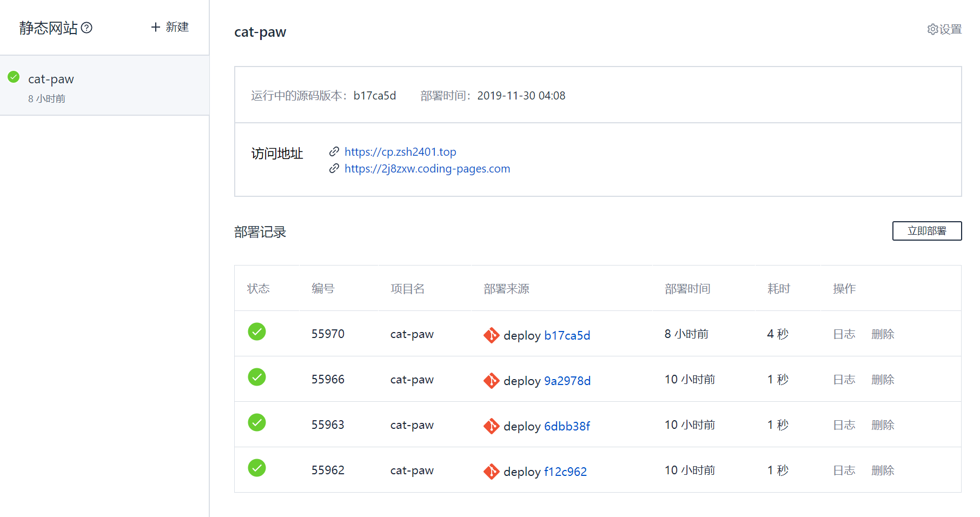Click green status check beside sidebar cat-paw
Screen dimensions: 980x517
click(14, 77)
